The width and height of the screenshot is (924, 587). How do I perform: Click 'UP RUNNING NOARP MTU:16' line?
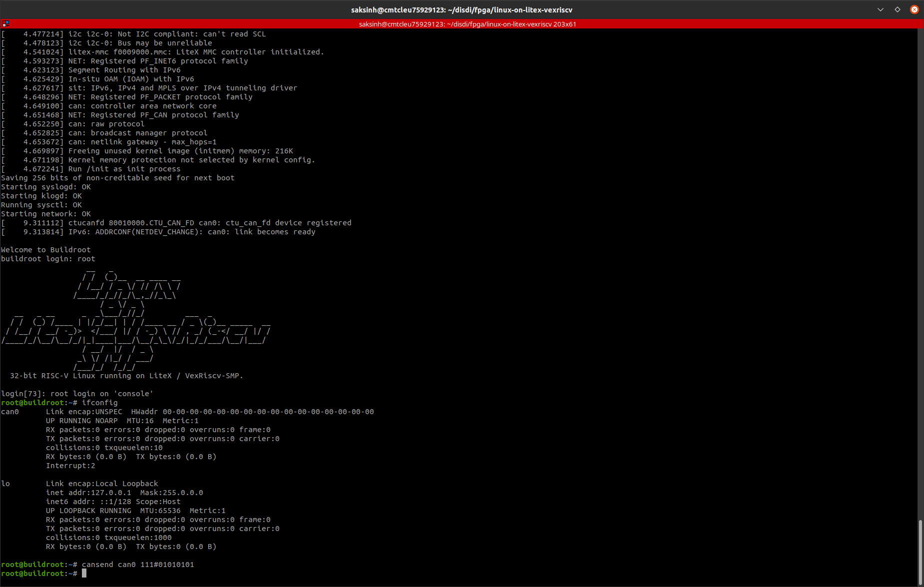(122, 421)
